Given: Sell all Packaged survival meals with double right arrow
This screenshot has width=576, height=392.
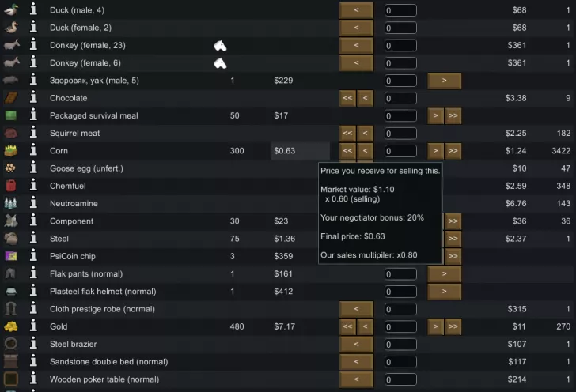Looking at the screenshot, I should click(453, 115).
